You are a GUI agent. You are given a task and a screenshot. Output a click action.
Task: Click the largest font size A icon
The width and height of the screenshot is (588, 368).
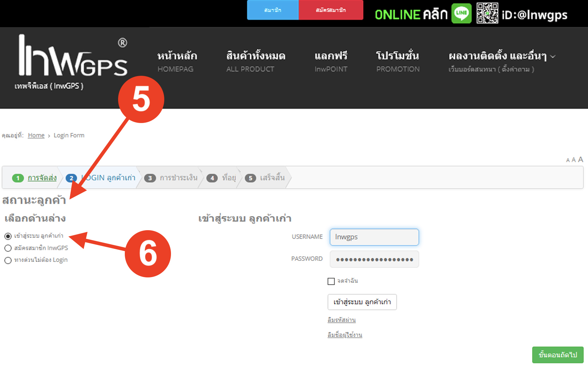click(x=581, y=159)
